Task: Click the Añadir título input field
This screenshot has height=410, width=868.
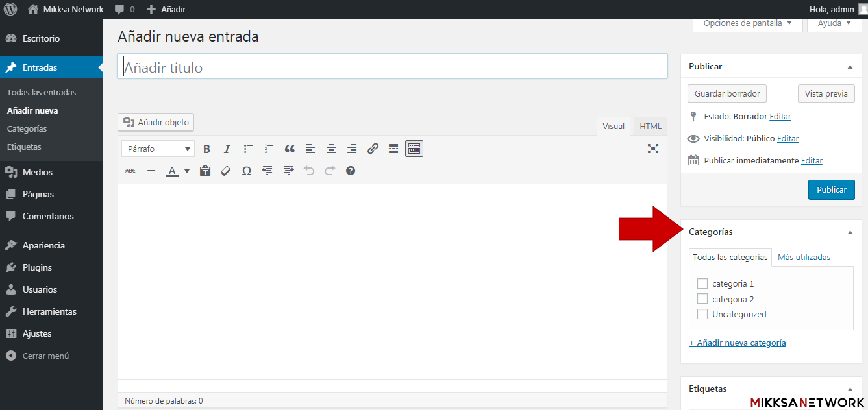Action: point(392,67)
